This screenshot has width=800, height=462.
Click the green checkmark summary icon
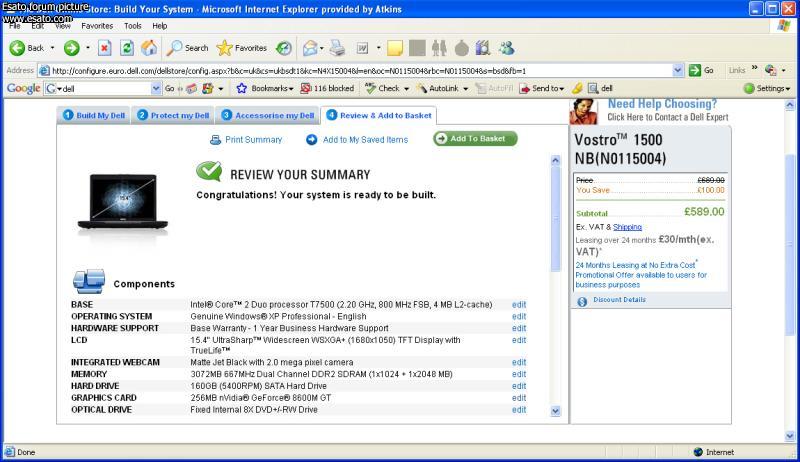tap(209, 171)
